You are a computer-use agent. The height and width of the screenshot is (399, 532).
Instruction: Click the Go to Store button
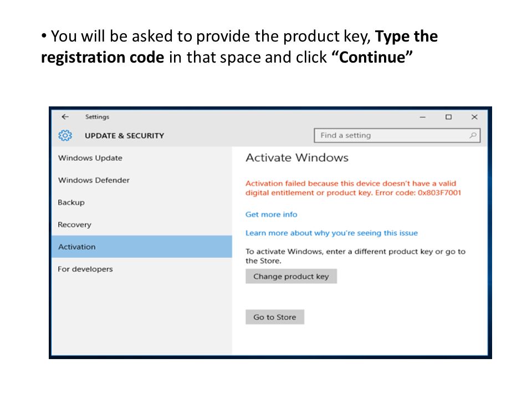pos(275,317)
